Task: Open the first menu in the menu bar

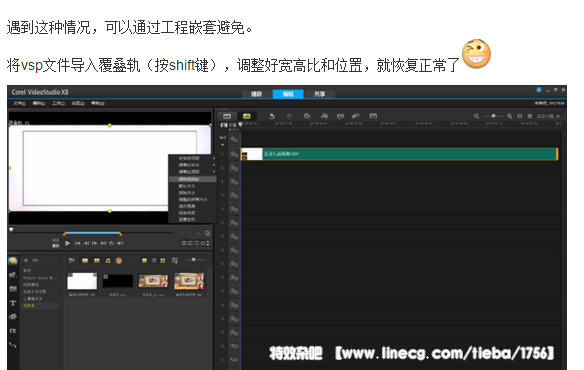Action: coord(19,103)
